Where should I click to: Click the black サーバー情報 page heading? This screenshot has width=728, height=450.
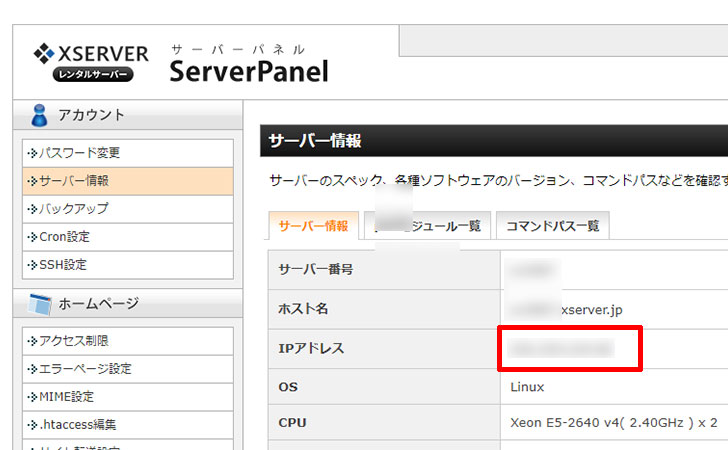[494, 140]
